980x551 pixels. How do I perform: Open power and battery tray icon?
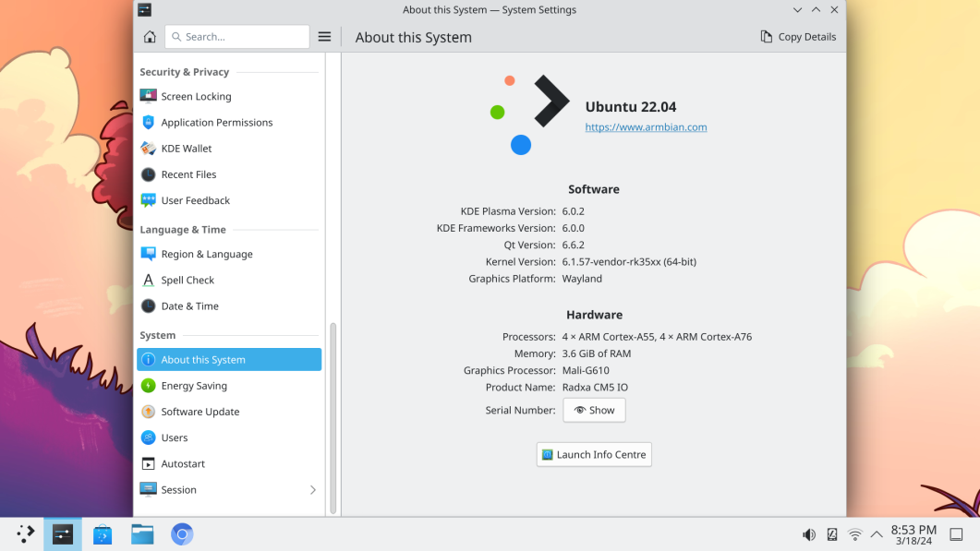pos(832,534)
